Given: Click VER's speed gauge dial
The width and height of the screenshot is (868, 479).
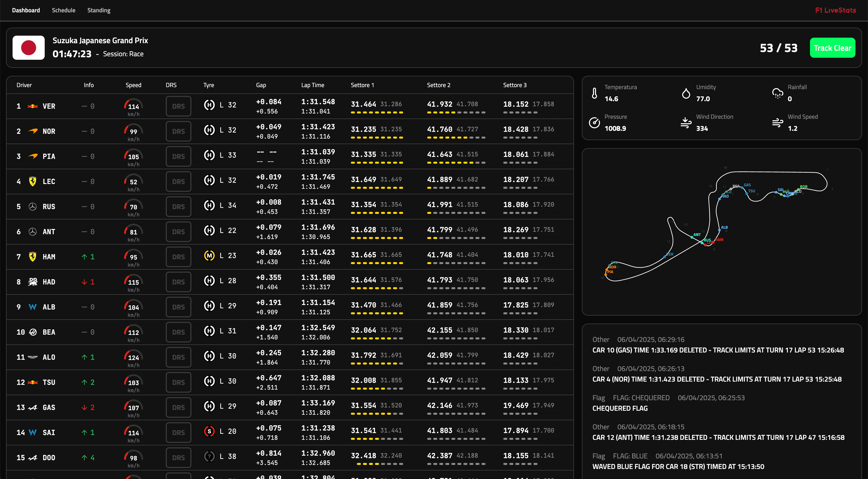Looking at the screenshot, I should click(133, 105).
